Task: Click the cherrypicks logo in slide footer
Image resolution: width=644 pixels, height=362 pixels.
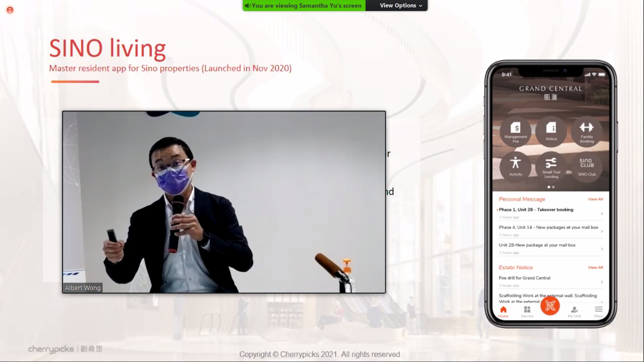Action: [x=65, y=349]
